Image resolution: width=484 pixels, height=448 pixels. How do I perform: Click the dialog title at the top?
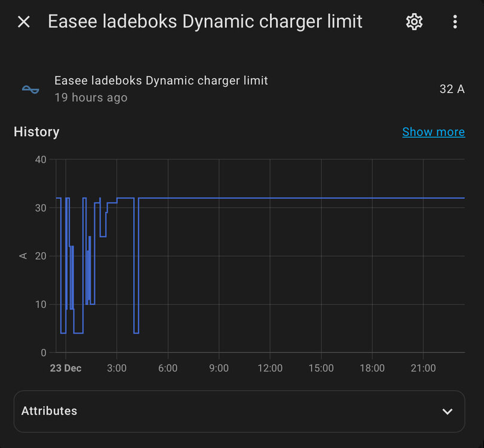205,22
